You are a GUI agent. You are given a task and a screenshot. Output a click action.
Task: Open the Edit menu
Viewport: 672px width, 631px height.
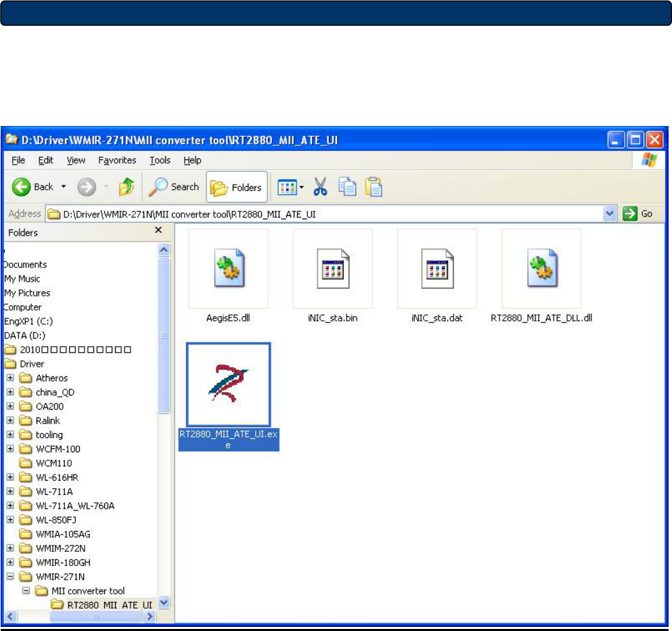[45, 160]
